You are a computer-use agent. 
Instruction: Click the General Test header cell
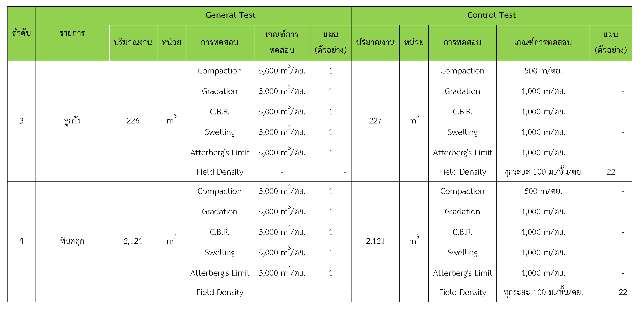coord(230,15)
